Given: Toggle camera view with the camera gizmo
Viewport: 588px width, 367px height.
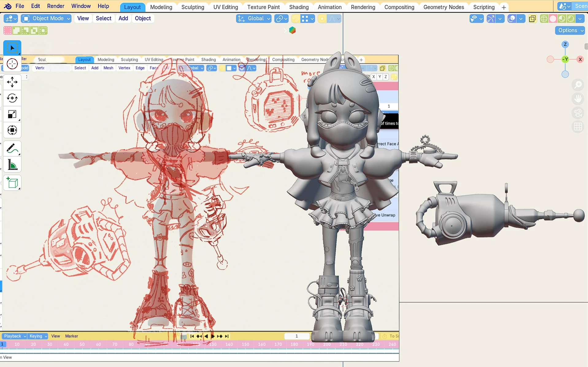Looking at the screenshot, I should 578,113.
